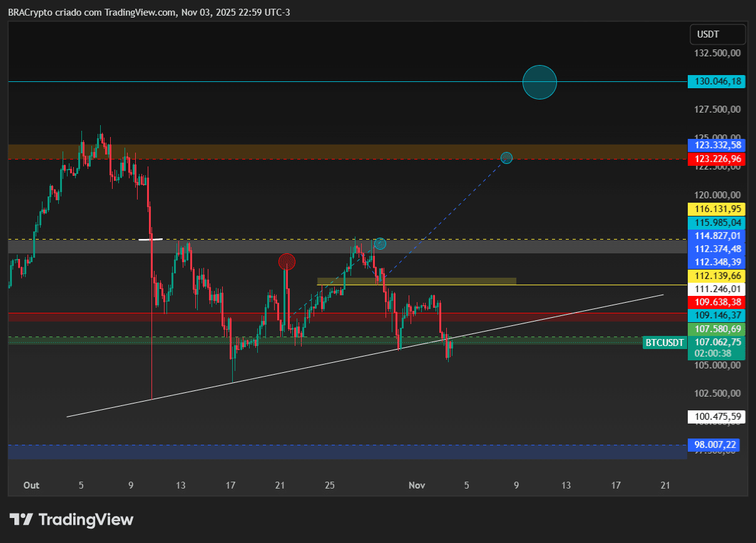Screen dimensions: 756x543
Task: Click the 102.500,00 axis value
Action: click(x=717, y=393)
